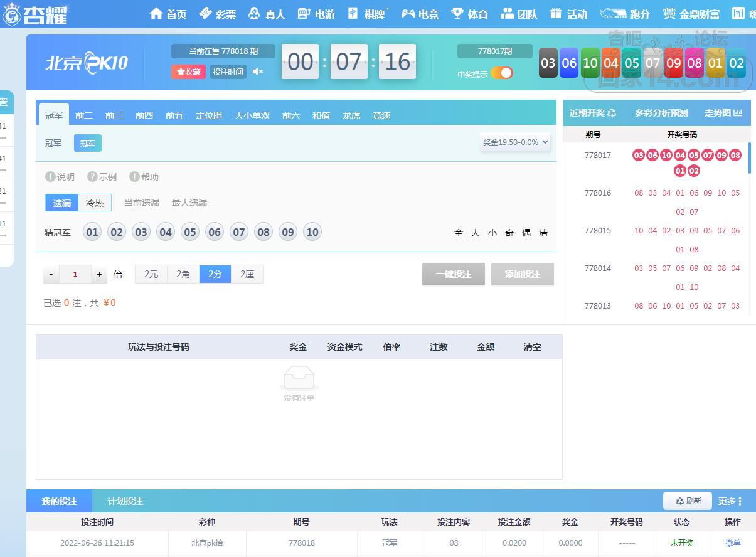Open the 走势图 chart icon

tap(738, 113)
